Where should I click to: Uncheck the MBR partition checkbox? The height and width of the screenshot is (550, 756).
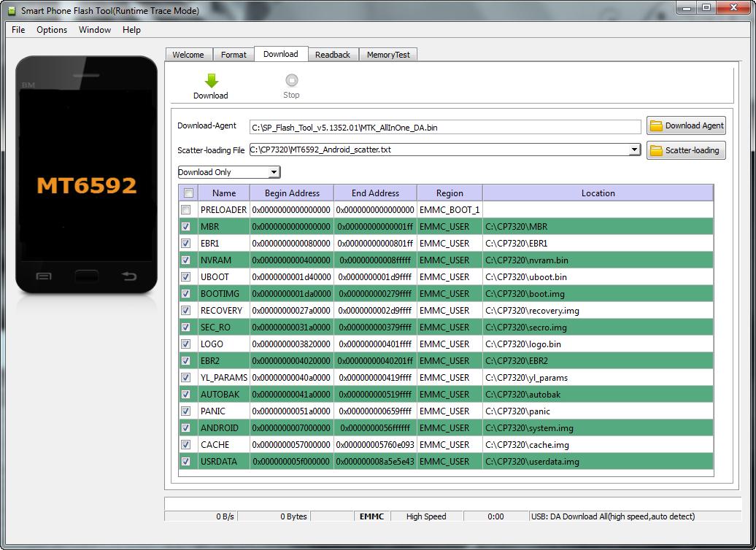coord(185,227)
